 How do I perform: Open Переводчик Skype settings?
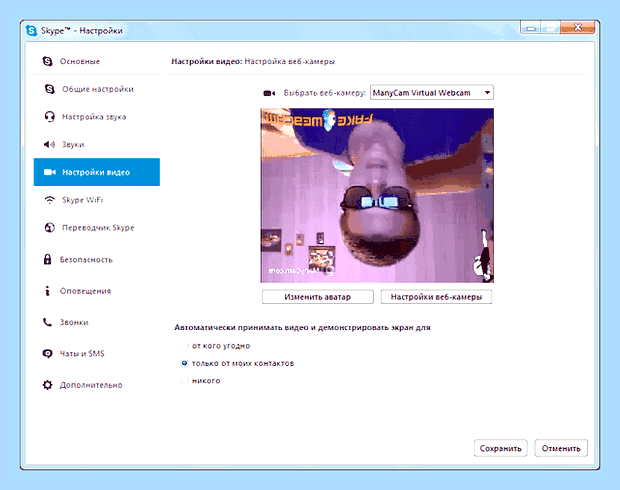click(97, 228)
